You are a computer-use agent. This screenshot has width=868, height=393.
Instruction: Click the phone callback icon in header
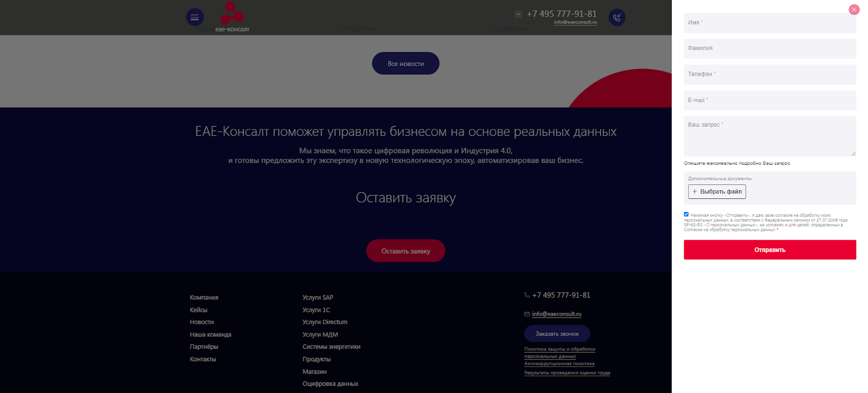coord(617,17)
